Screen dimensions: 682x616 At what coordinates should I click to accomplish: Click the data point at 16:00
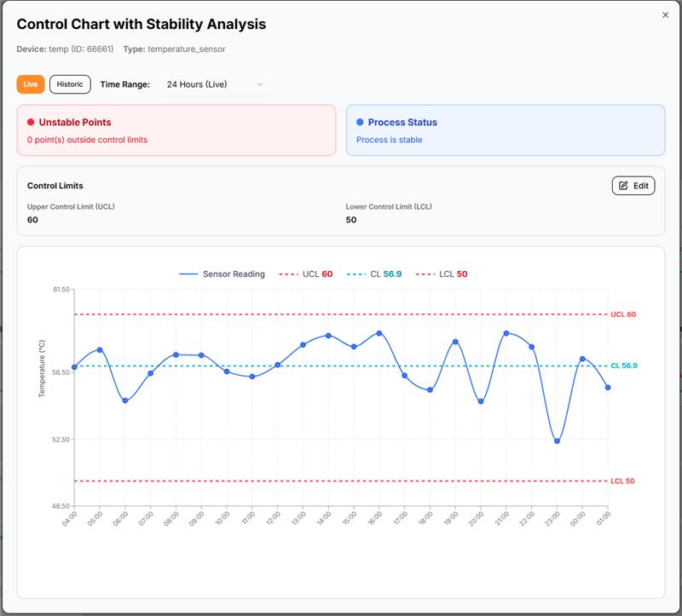point(379,333)
